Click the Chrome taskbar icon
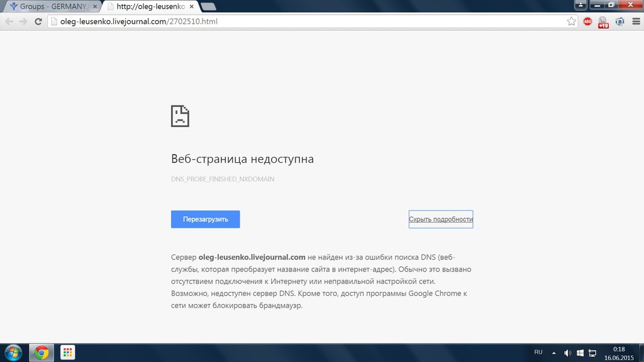The width and height of the screenshot is (644, 362). [41, 353]
